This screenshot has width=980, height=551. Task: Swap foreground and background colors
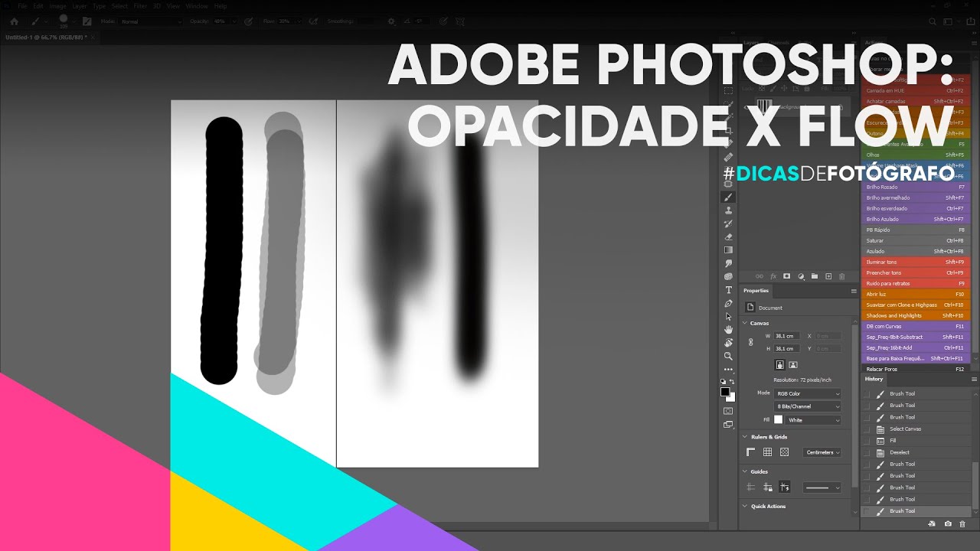pyautogui.click(x=732, y=381)
